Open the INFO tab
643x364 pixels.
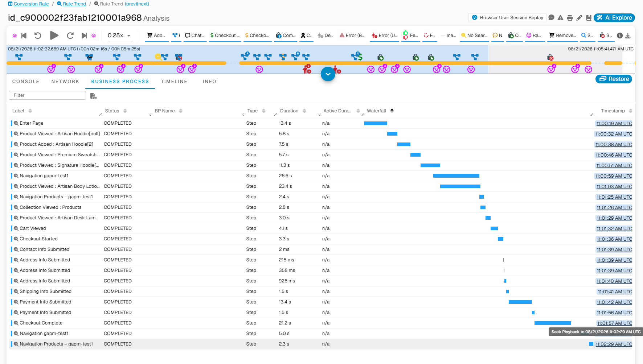click(x=210, y=82)
